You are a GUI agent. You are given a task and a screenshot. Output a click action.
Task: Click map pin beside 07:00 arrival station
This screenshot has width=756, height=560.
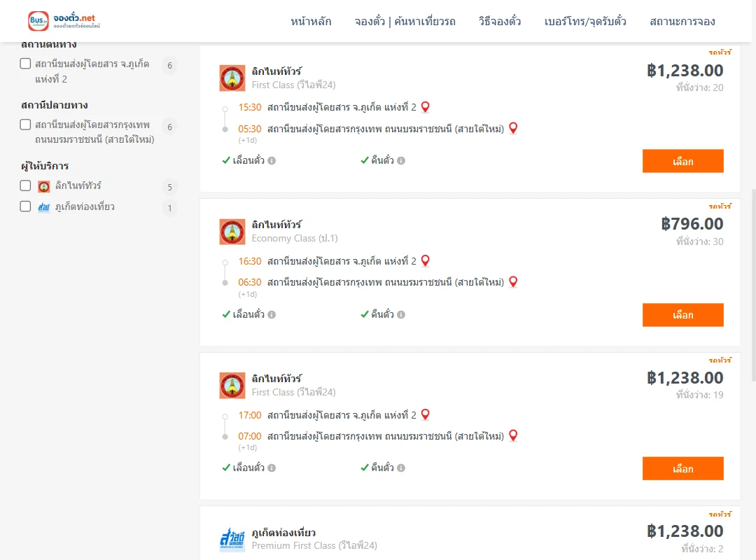coord(514,435)
